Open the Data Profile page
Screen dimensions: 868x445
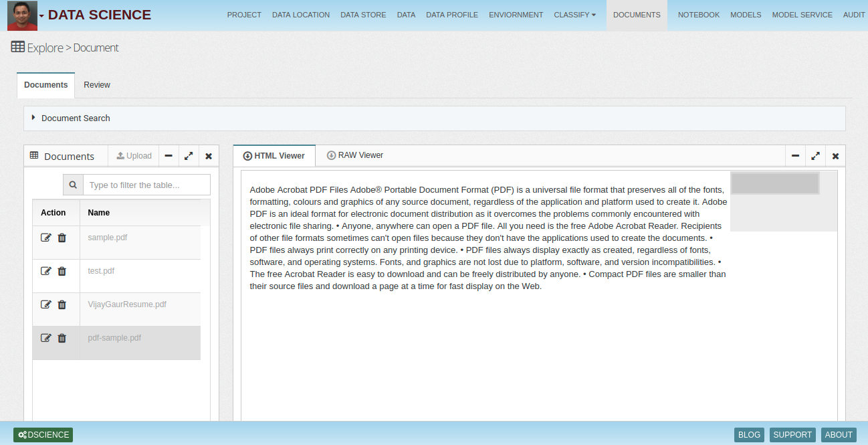452,15
